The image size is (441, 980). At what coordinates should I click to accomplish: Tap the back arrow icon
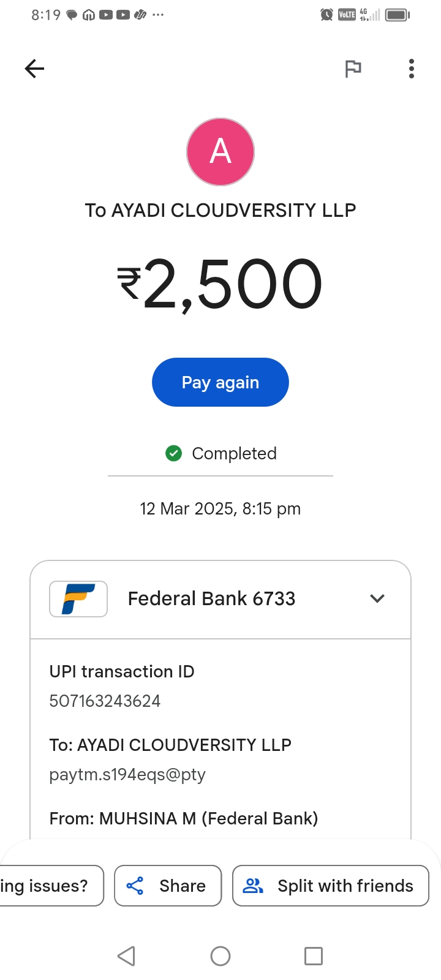(x=35, y=69)
